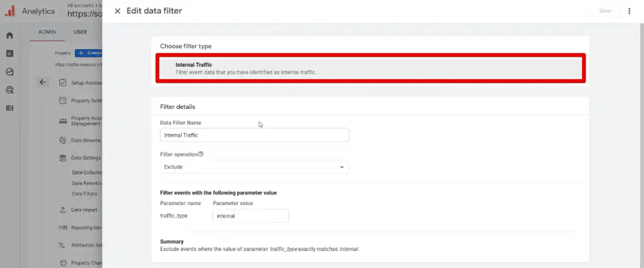Click the All accounts breadcrumb link
644x268 pixels.
tap(81, 6)
